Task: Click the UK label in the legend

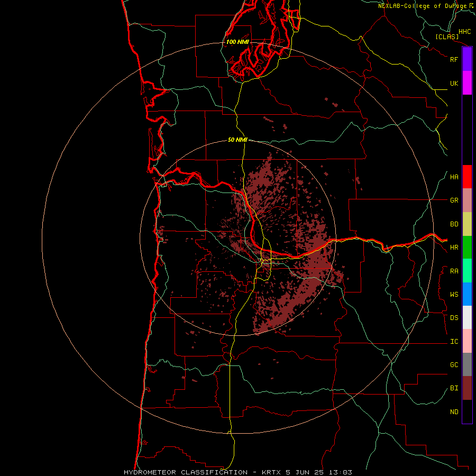Action: tap(454, 83)
